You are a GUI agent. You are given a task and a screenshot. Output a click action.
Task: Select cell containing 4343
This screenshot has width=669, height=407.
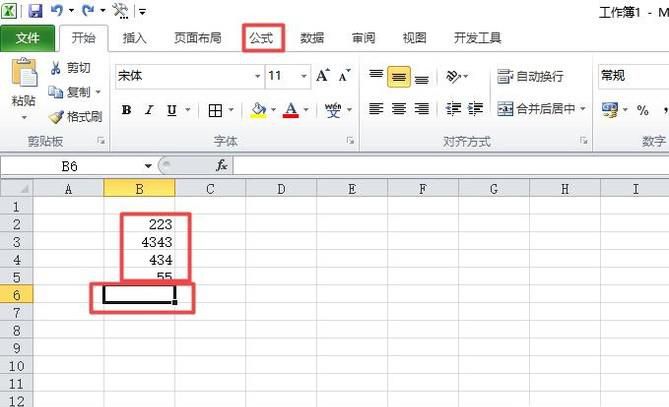[x=139, y=242]
